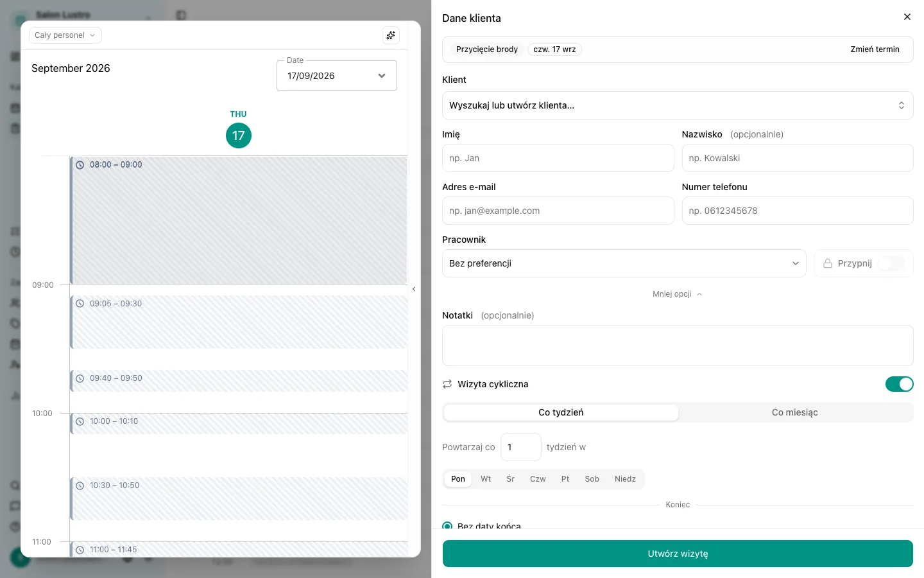Select the 11:00 – 11:45 time slot
This screenshot has width=924, height=578.
239,549
